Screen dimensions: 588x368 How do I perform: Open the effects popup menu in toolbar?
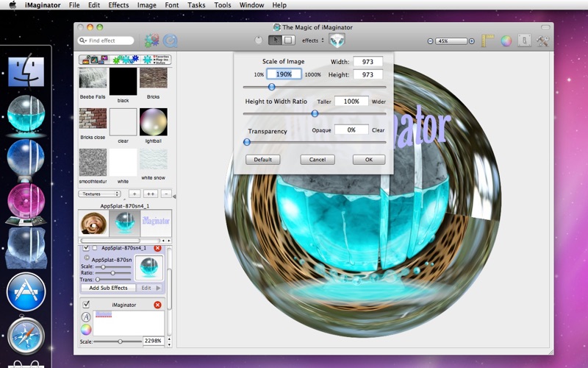point(313,40)
